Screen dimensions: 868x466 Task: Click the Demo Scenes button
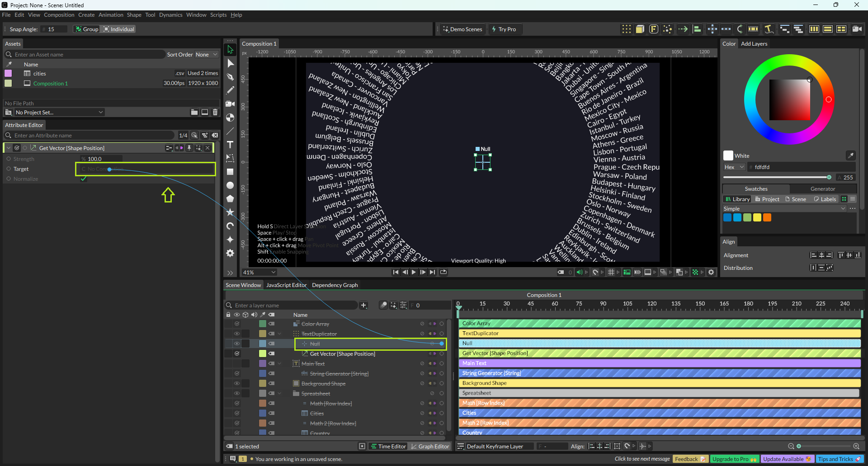pos(462,29)
